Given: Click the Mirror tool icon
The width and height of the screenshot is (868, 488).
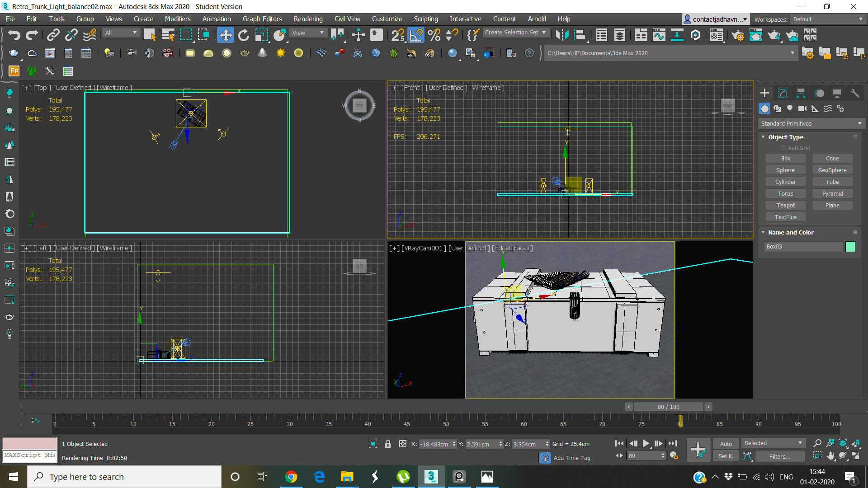Looking at the screenshot, I should (562, 35).
